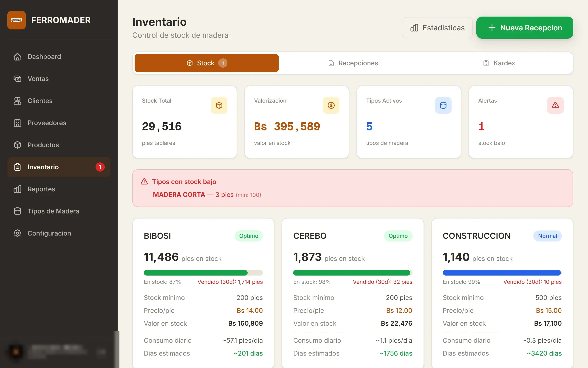Click the Stock Total box icon
The height and width of the screenshot is (368, 588).
(219, 105)
